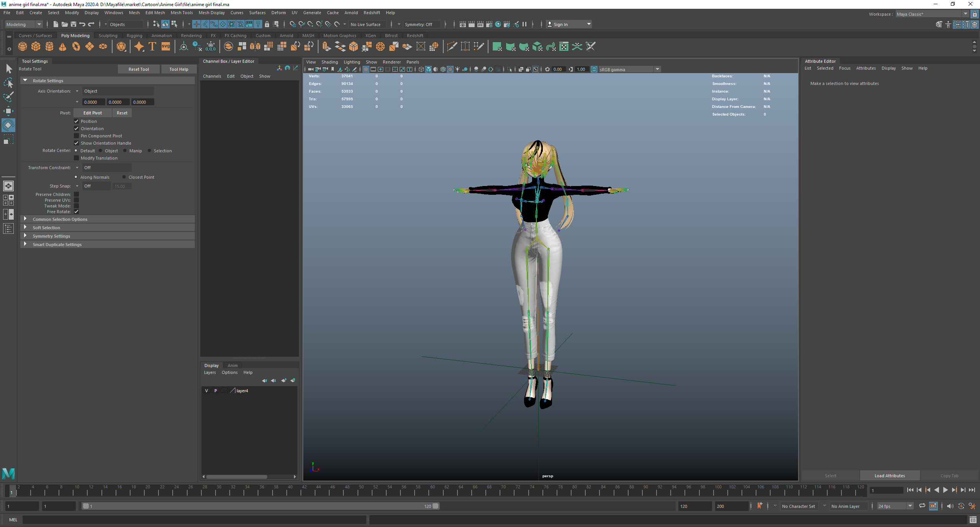Expand Smart Duplicate Settings section
Viewport: 980px width, 527px height.
coord(108,245)
